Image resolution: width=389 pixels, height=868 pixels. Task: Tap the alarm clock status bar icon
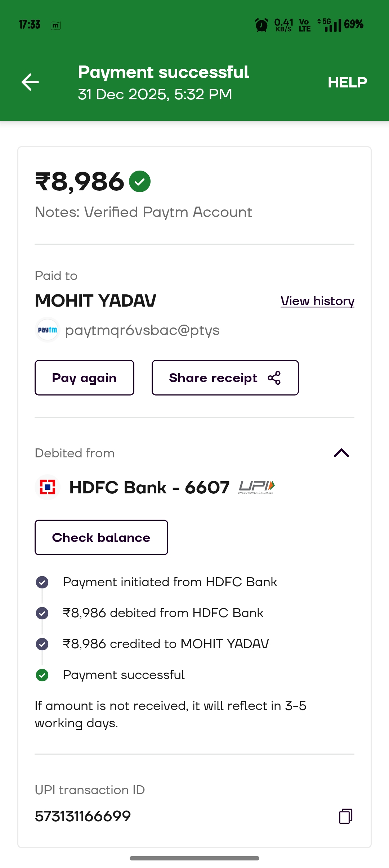(261, 25)
